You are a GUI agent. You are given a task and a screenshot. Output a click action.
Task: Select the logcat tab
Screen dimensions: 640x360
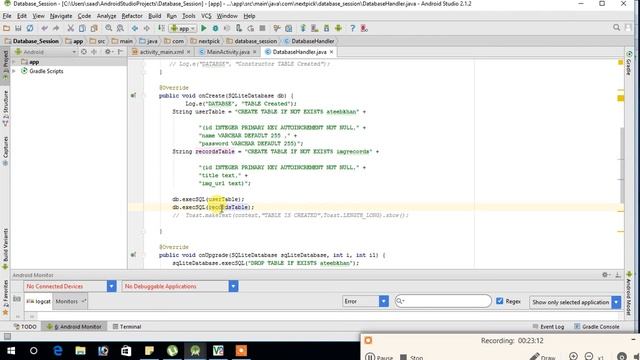click(39, 301)
